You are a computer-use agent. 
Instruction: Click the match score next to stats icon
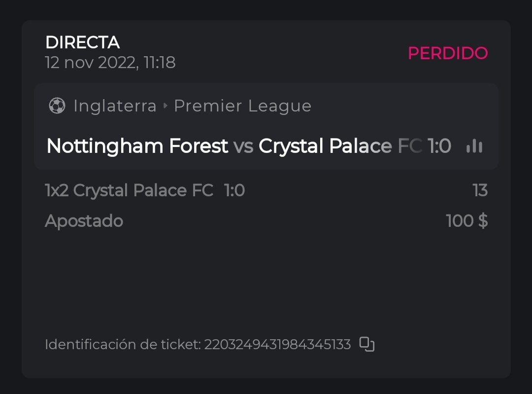(x=439, y=146)
